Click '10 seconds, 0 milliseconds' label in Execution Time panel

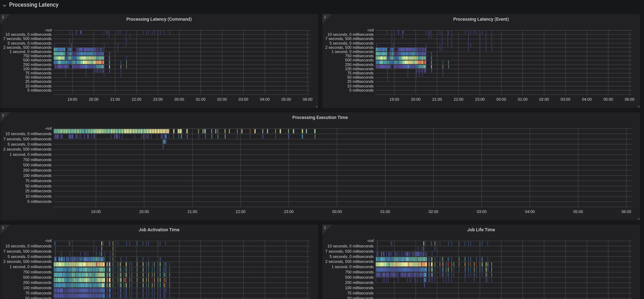tap(28, 134)
